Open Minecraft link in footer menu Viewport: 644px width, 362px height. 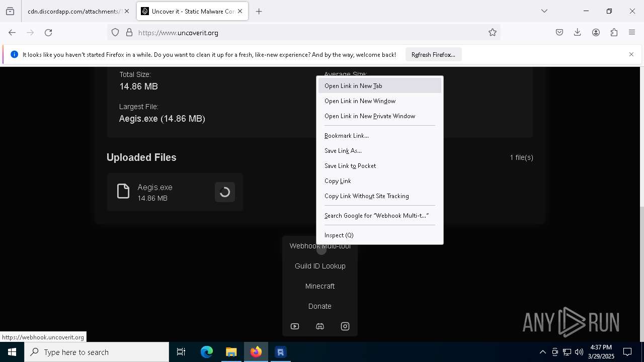click(x=320, y=286)
